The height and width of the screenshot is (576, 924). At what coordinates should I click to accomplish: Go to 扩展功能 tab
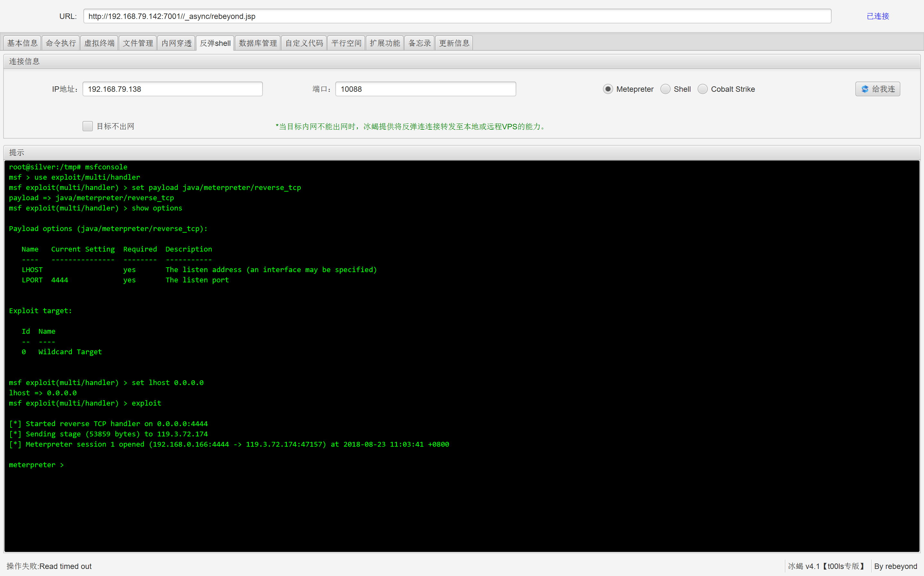coord(385,43)
